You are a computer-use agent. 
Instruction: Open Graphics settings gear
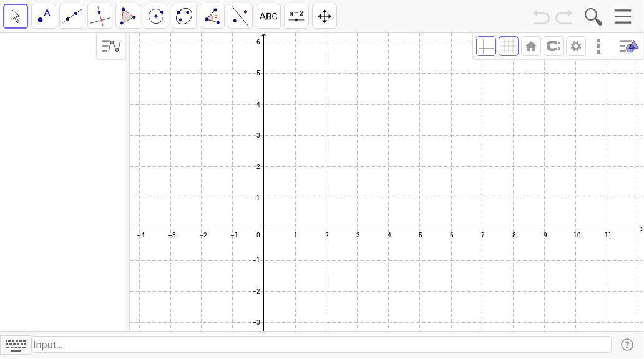(576, 46)
